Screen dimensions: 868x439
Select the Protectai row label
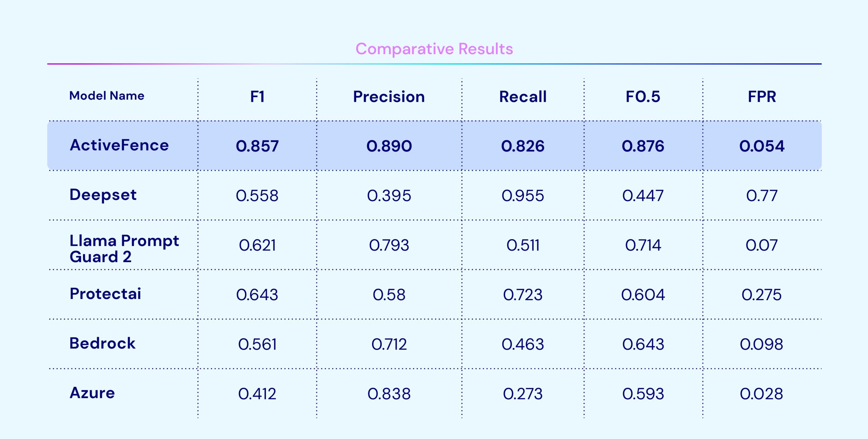coord(105,294)
